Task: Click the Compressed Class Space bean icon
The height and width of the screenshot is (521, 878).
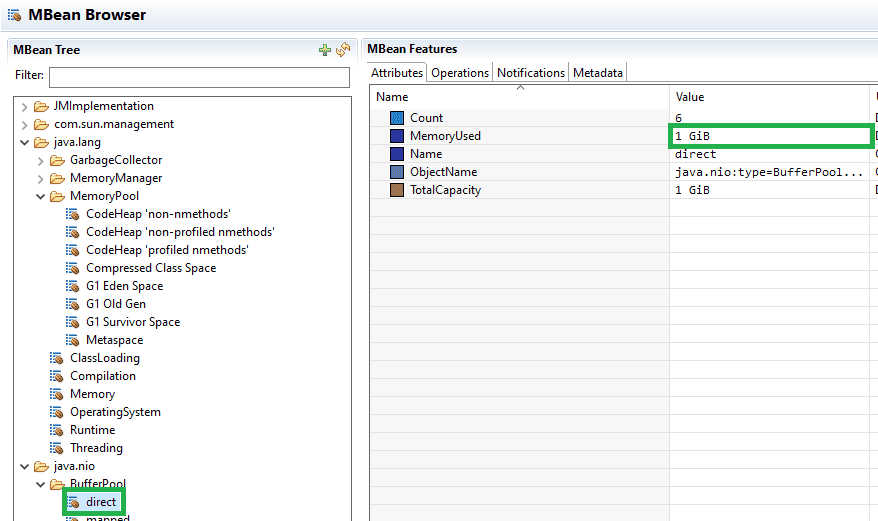Action: (x=73, y=268)
